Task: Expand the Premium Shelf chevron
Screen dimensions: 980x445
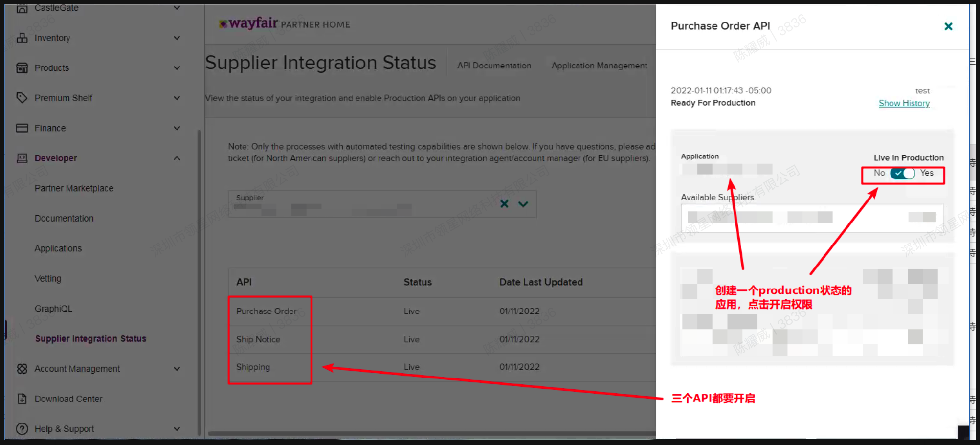Action: [x=177, y=98]
